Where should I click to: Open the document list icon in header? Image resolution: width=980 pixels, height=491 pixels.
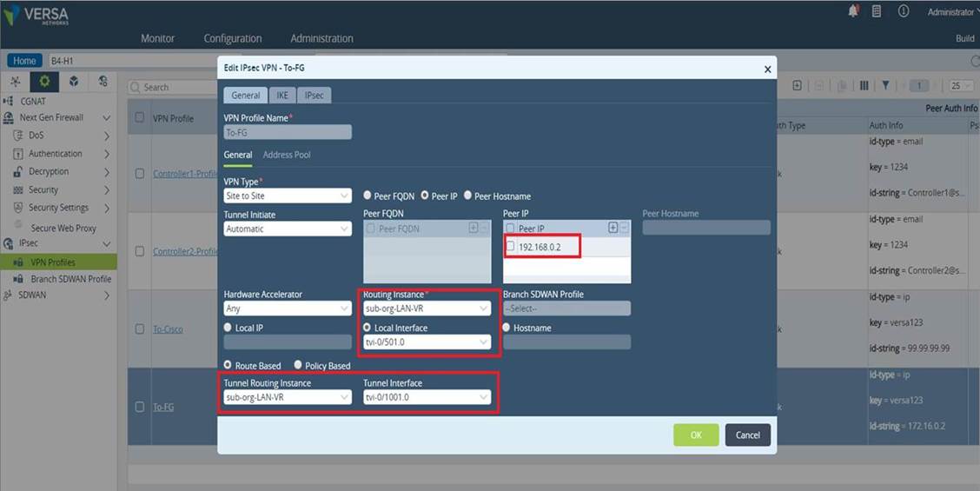[877, 11]
